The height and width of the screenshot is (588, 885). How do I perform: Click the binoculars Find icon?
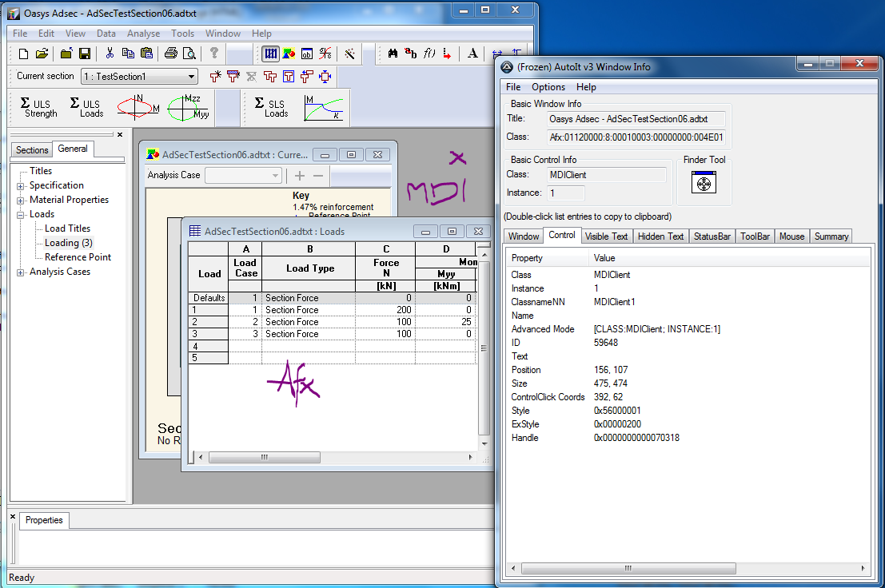coord(393,54)
